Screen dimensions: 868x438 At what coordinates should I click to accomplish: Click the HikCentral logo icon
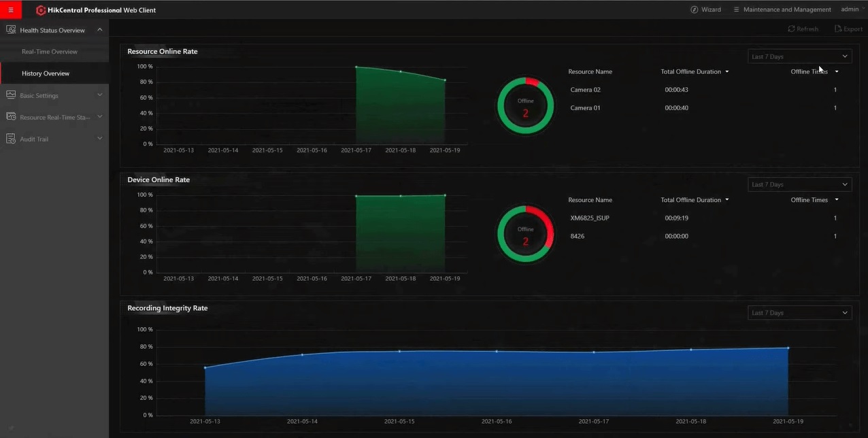pyautogui.click(x=41, y=10)
